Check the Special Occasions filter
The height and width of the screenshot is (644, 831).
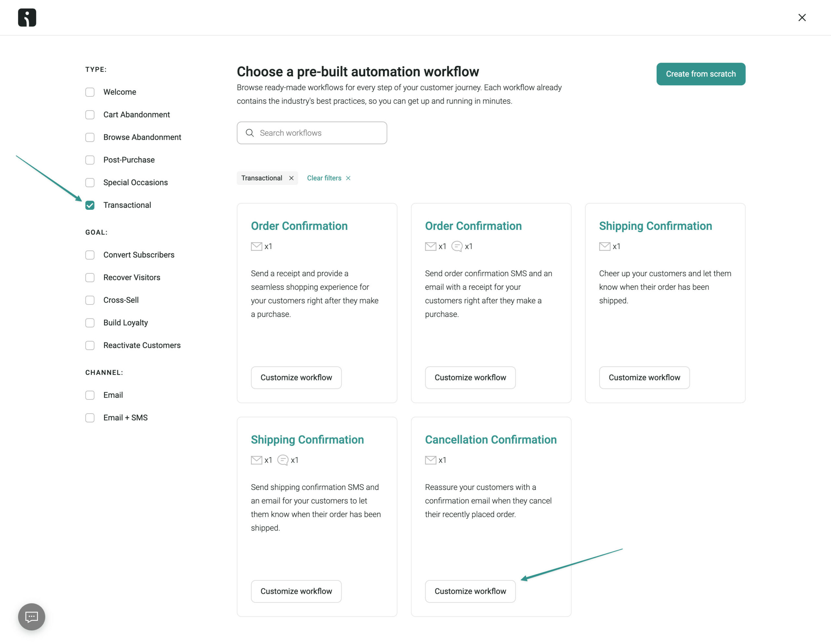pyautogui.click(x=90, y=183)
